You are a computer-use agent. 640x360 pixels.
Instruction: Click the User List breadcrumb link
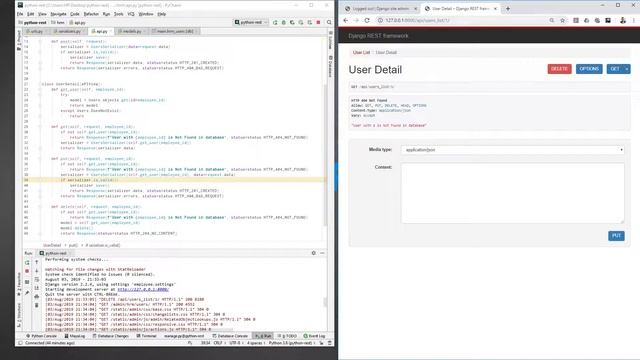point(361,52)
